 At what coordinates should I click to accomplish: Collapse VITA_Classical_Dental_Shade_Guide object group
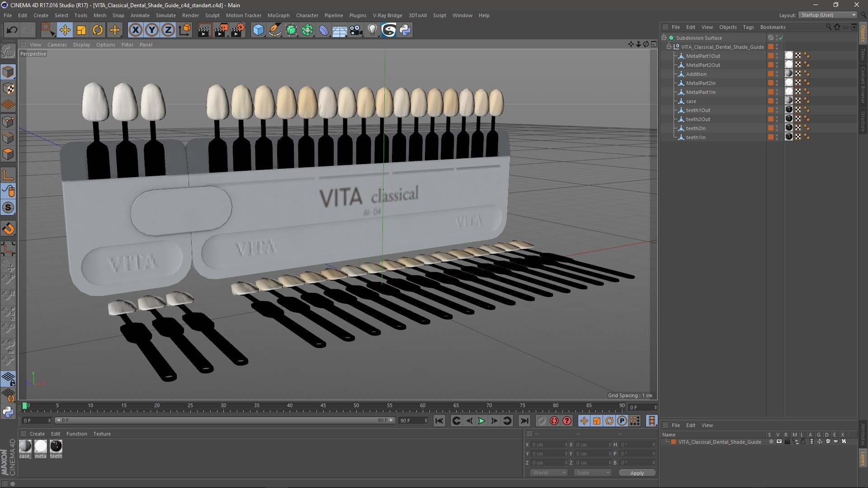click(x=669, y=47)
